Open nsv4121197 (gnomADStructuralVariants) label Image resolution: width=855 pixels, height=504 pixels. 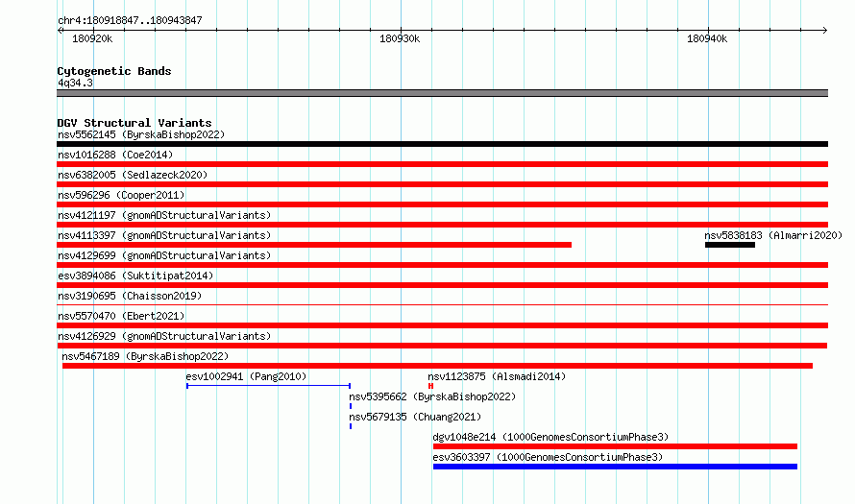coord(164,215)
